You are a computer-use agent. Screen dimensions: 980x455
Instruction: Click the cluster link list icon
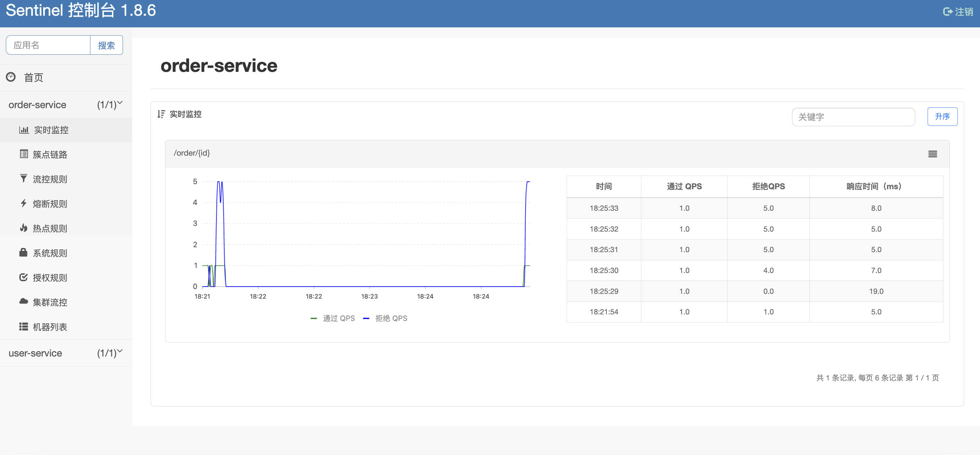pos(24,154)
